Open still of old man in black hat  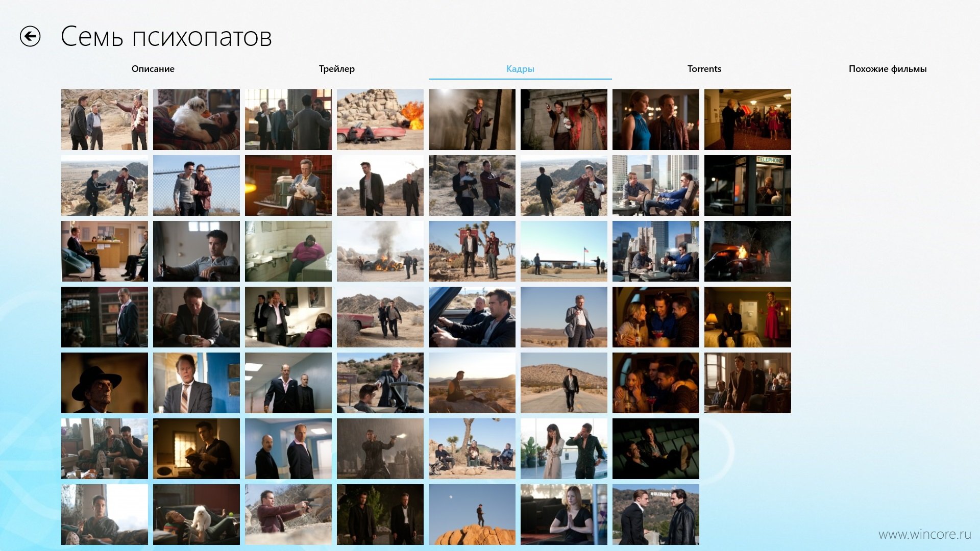click(x=105, y=383)
